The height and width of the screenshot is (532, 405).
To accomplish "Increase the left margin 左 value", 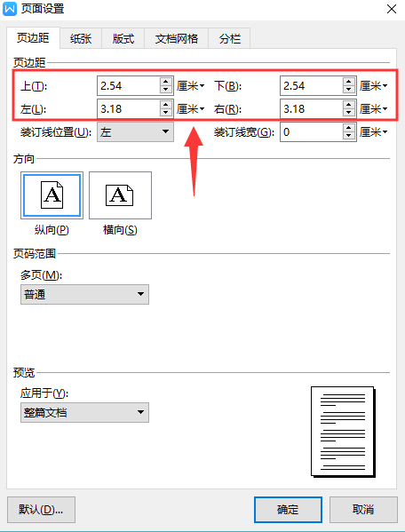I will [165, 105].
